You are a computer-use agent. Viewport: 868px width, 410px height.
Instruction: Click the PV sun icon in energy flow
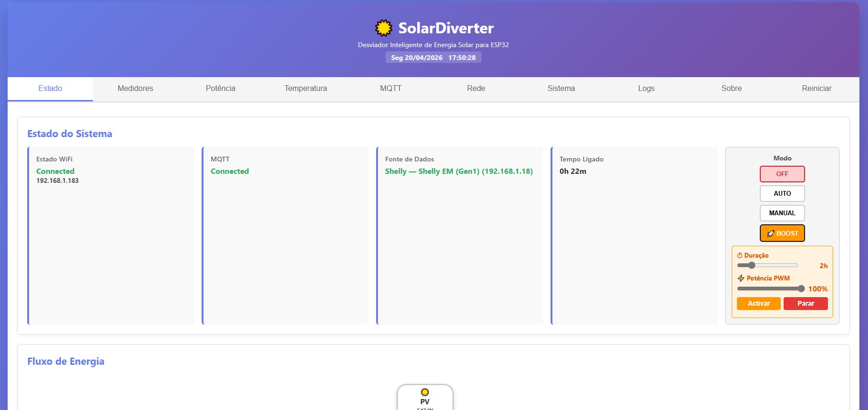pyautogui.click(x=425, y=392)
